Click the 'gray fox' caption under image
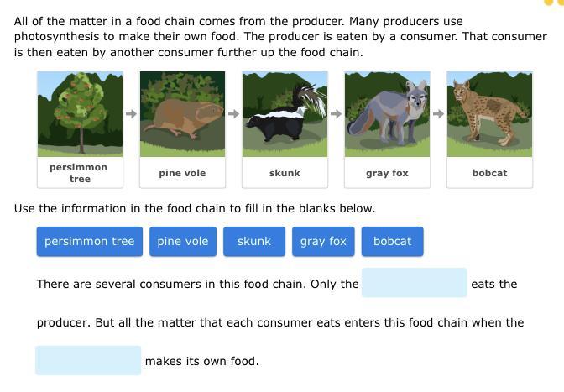This screenshot has width=564, height=392. point(388,173)
